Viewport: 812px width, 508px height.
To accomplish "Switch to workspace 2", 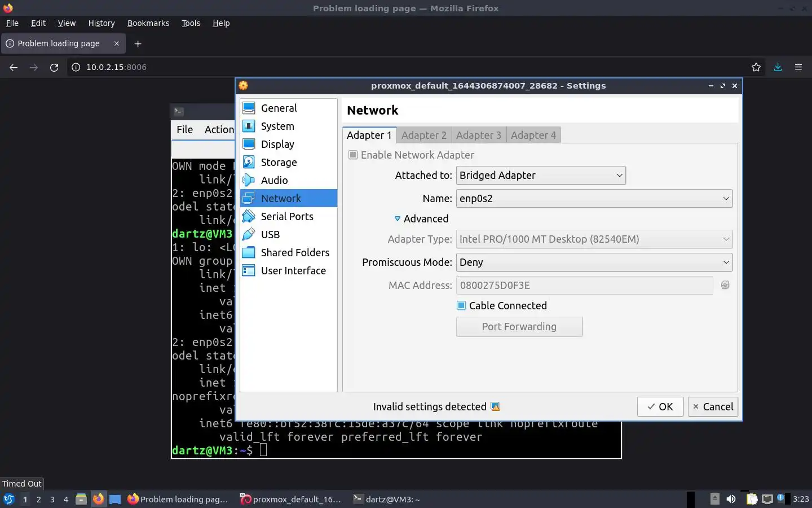I will pos(38,499).
